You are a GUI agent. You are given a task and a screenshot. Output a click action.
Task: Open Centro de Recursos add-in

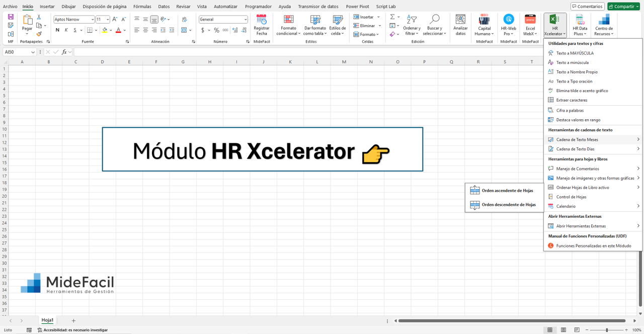tap(603, 25)
